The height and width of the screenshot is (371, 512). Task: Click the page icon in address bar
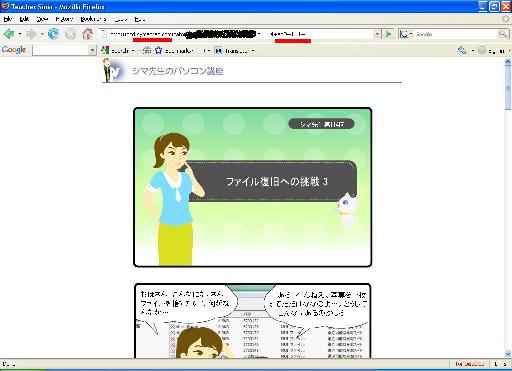104,34
